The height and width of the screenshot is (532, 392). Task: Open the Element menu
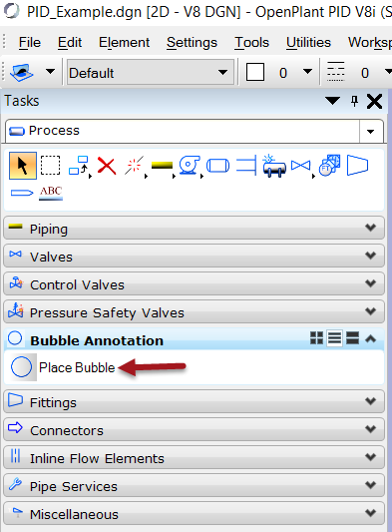pos(124,42)
